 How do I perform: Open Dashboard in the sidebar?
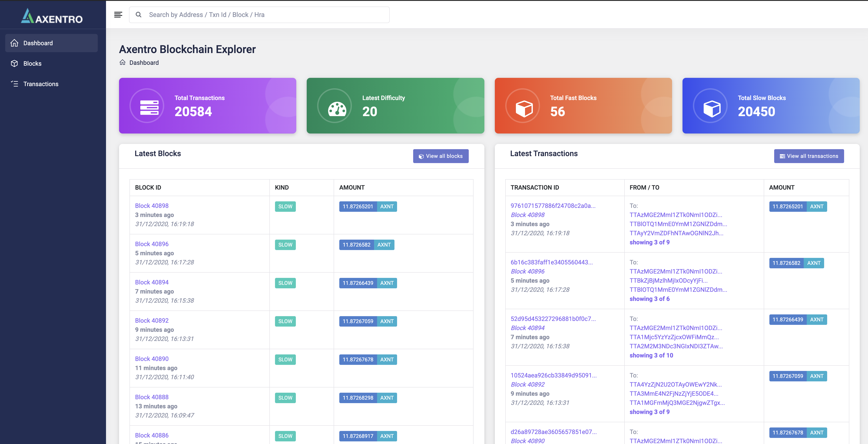51,43
